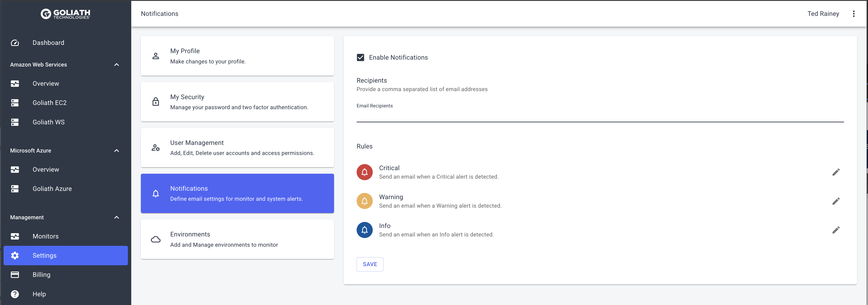Open the My Profile settings card
This screenshot has height=305, width=868.
click(x=237, y=56)
